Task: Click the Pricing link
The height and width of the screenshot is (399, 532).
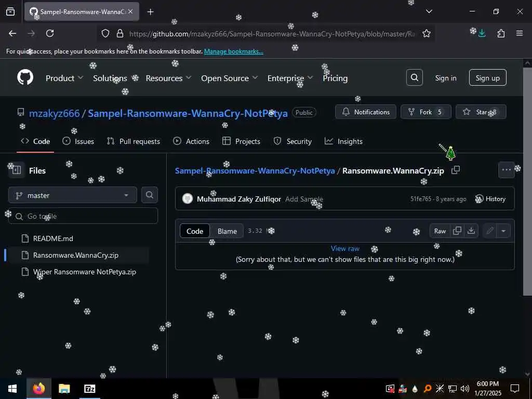Action: [335, 78]
